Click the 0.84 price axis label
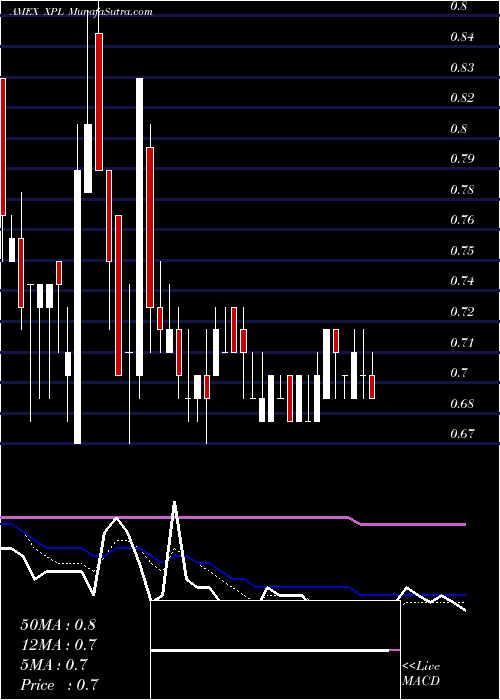The height and width of the screenshot is (700, 500). (x=462, y=37)
